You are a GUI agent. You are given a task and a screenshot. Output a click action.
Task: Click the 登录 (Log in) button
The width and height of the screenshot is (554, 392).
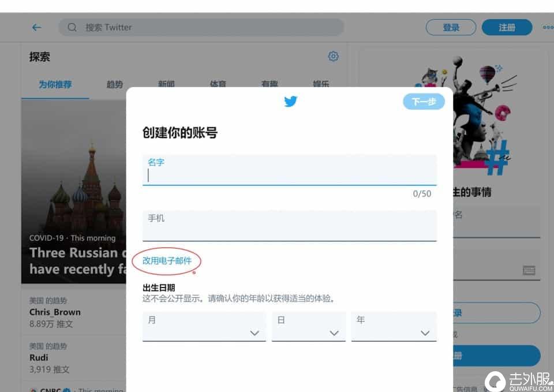pyautogui.click(x=451, y=27)
